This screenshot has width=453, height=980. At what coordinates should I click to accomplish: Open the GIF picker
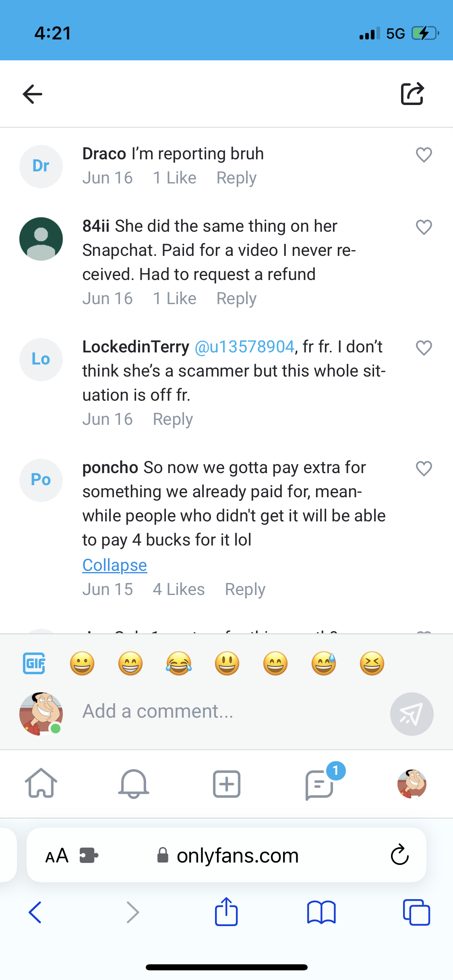pyautogui.click(x=34, y=663)
